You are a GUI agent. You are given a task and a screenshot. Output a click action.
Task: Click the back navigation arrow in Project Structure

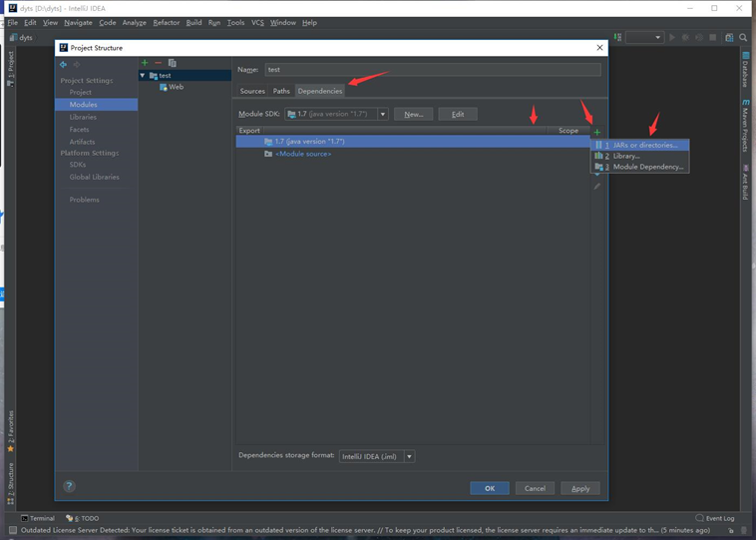click(x=63, y=64)
